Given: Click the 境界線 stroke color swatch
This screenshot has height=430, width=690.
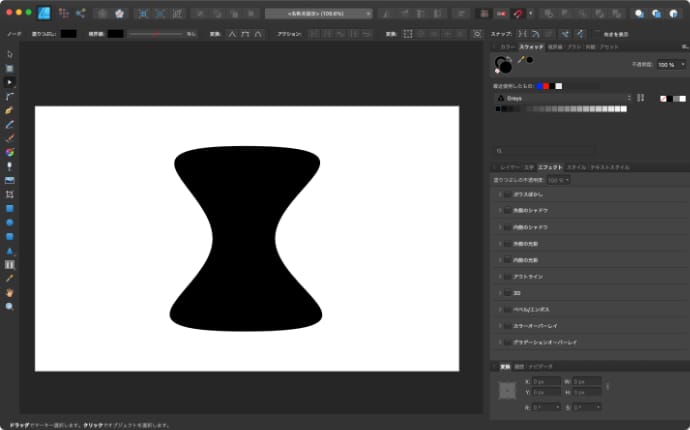Looking at the screenshot, I should coord(116,33).
